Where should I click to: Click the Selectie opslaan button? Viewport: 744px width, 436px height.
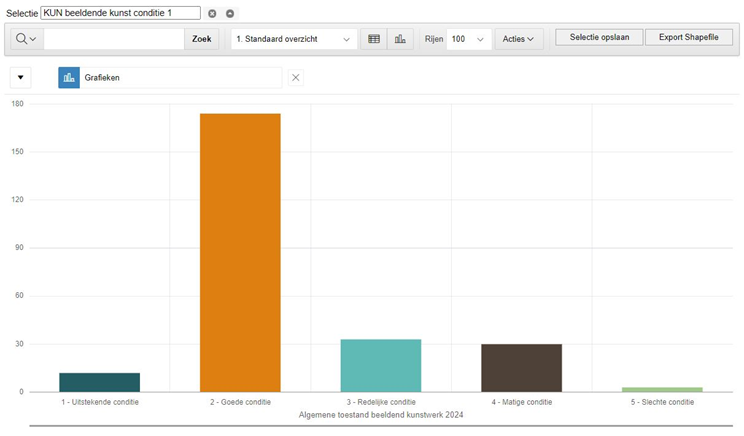(597, 37)
